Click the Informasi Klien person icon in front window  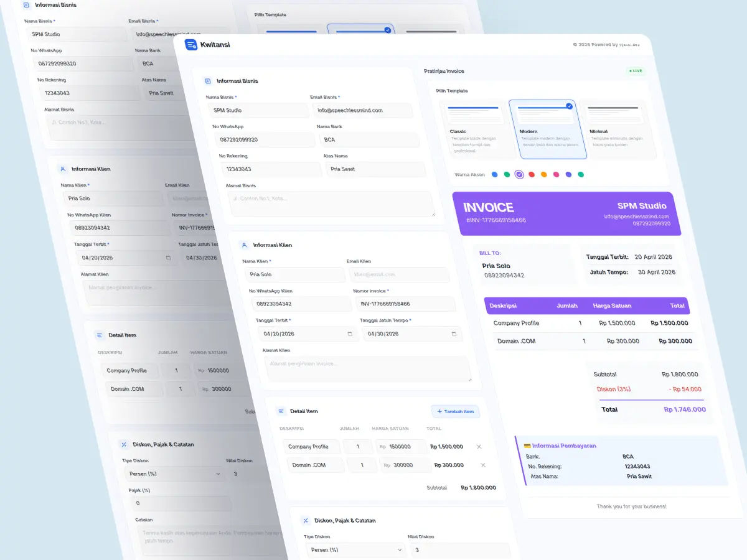pyautogui.click(x=244, y=245)
